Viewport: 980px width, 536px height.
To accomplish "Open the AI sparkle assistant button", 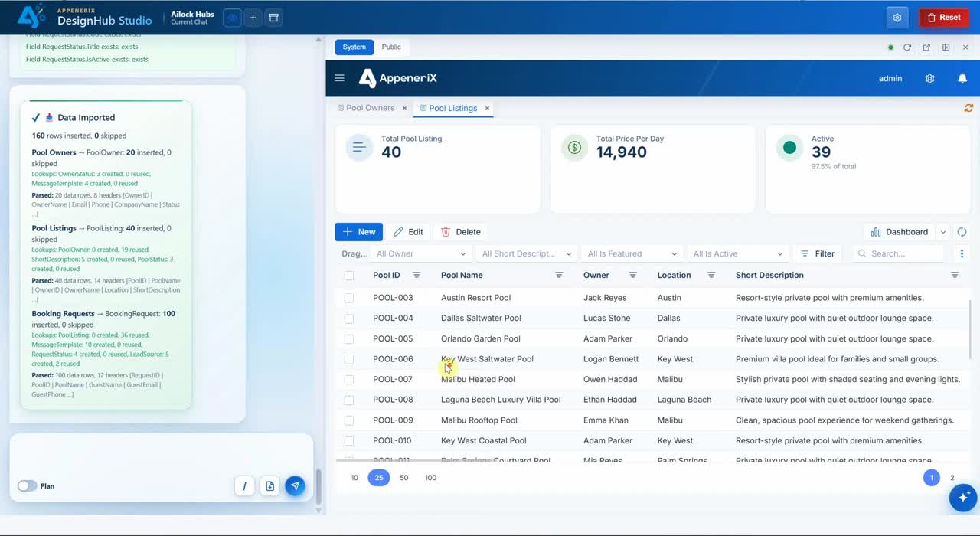I will point(963,498).
